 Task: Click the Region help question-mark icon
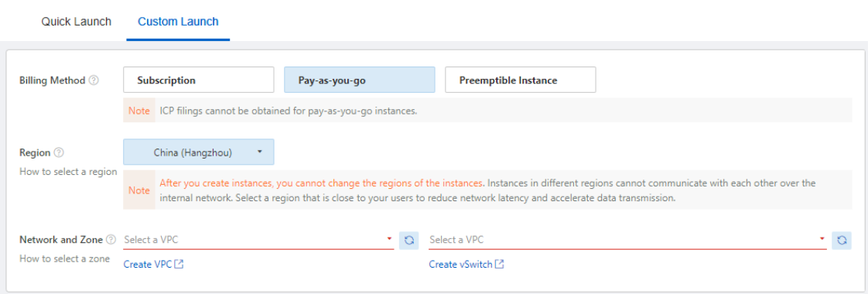pyautogui.click(x=60, y=152)
